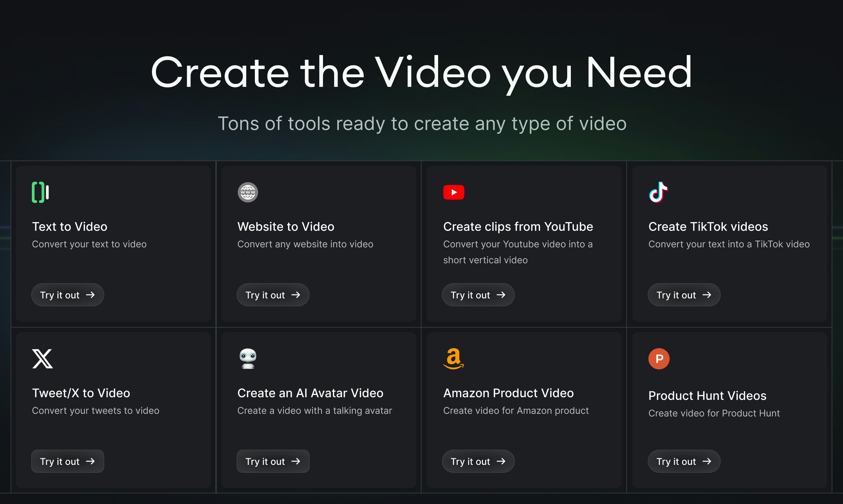Image resolution: width=843 pixels, height=504 pixels.
Task: Select the 'Product Hunt Videos' title
Action: (x=707, y=396)
